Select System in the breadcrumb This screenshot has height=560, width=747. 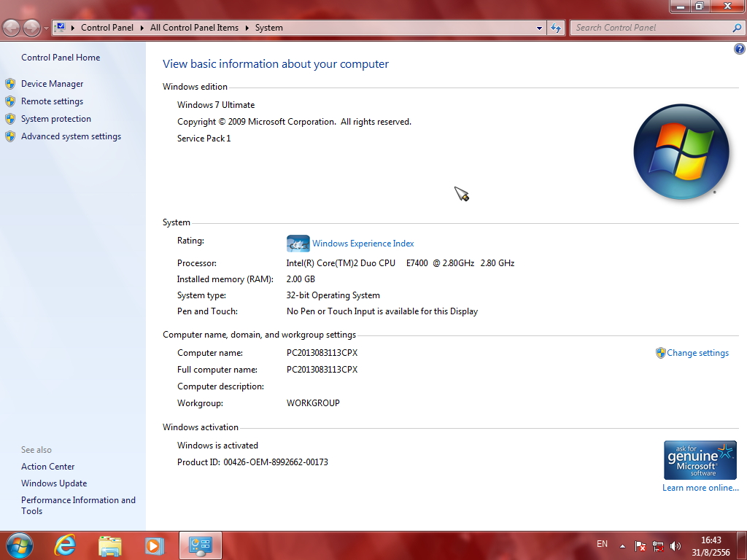click(x=268, y=28)
